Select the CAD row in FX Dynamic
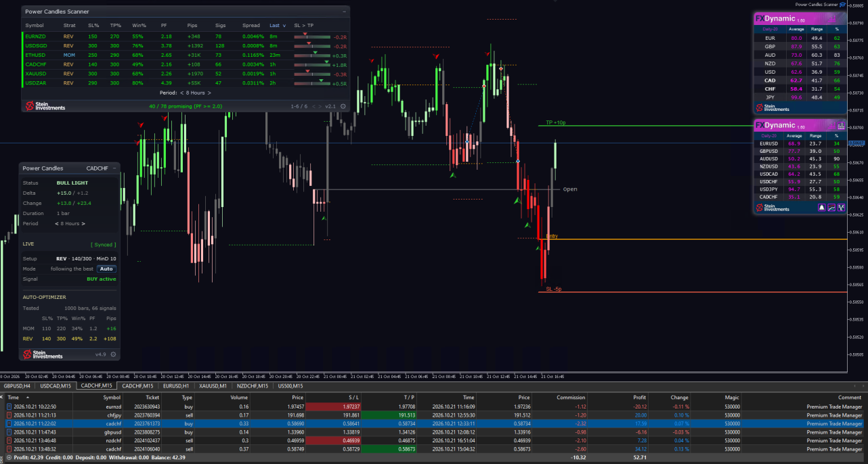This screenshot has width=868, height=464. [x=800, y=80]
